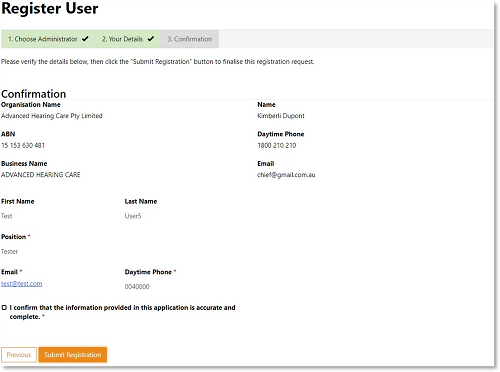Click the Advanced Hearing Care Pty Limited value

pyautogui.click(x=52, y=116)
